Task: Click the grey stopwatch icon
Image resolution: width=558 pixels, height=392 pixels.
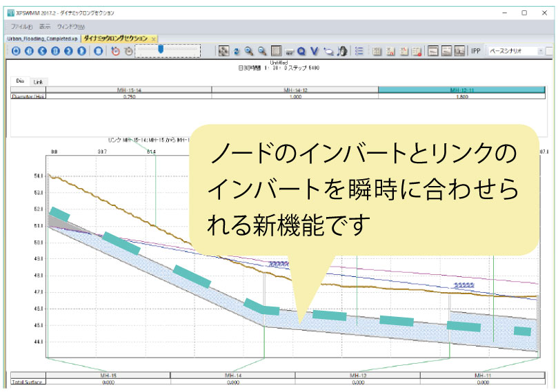Action: [x=128, y=51]
